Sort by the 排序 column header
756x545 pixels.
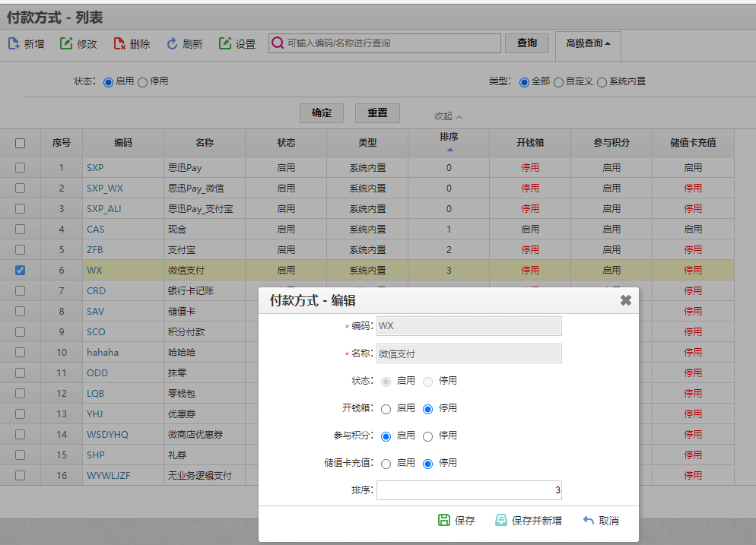tap(449, 142)
